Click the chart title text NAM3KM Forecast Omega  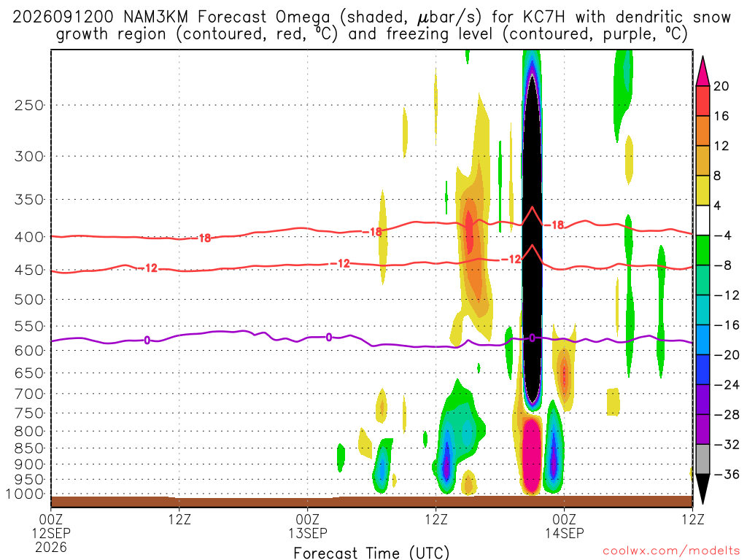(x=227, y=17)
